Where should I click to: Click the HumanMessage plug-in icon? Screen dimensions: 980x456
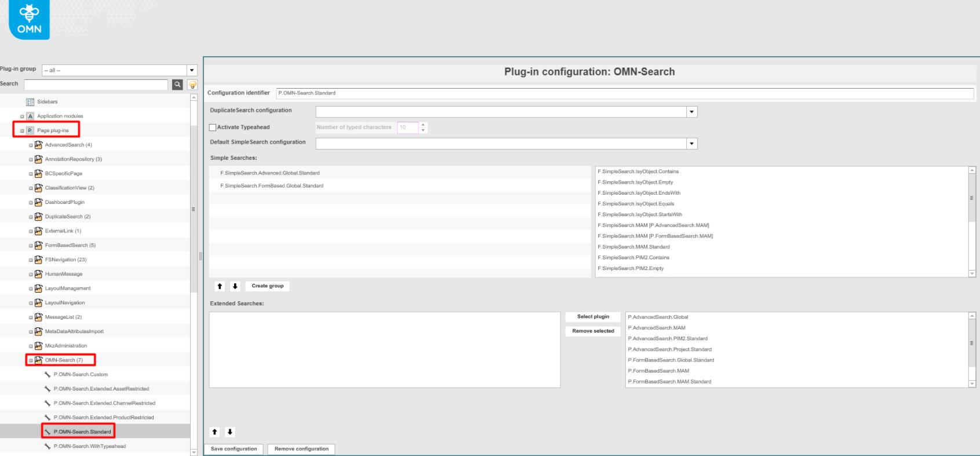38,274
